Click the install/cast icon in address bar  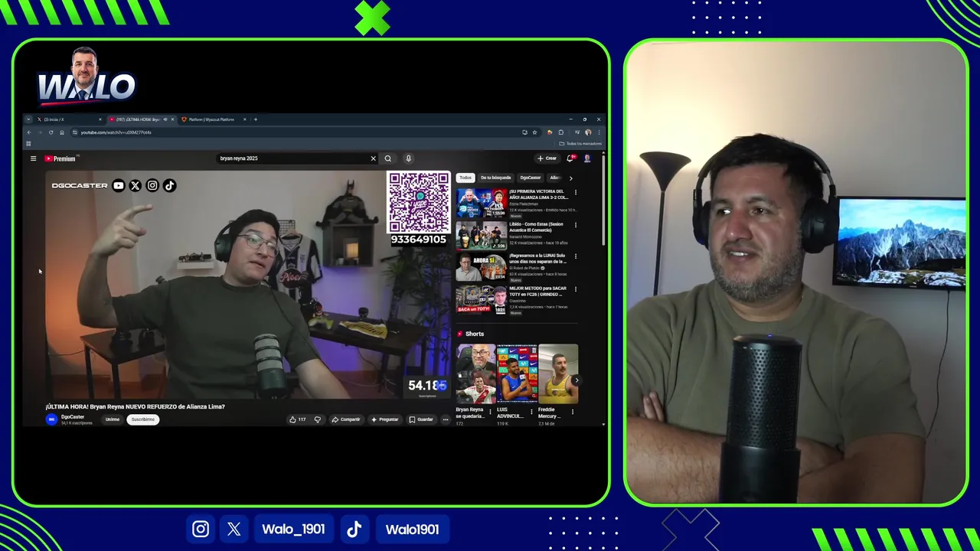pyautogui.click(x=524, y=132)
